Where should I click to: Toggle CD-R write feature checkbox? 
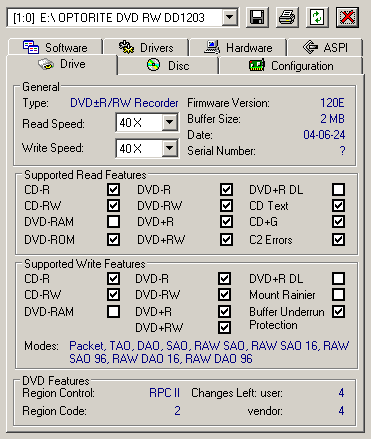[x=113, y=278]
